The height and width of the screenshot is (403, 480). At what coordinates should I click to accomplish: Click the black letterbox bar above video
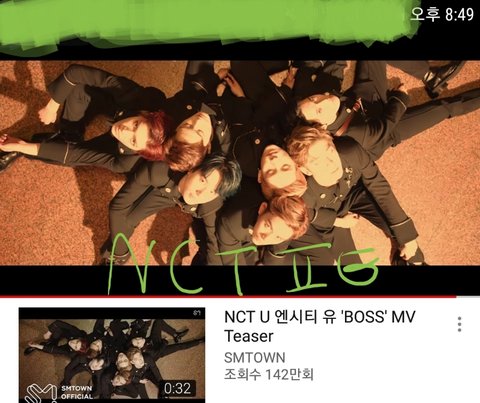click(x=240, y=53)
